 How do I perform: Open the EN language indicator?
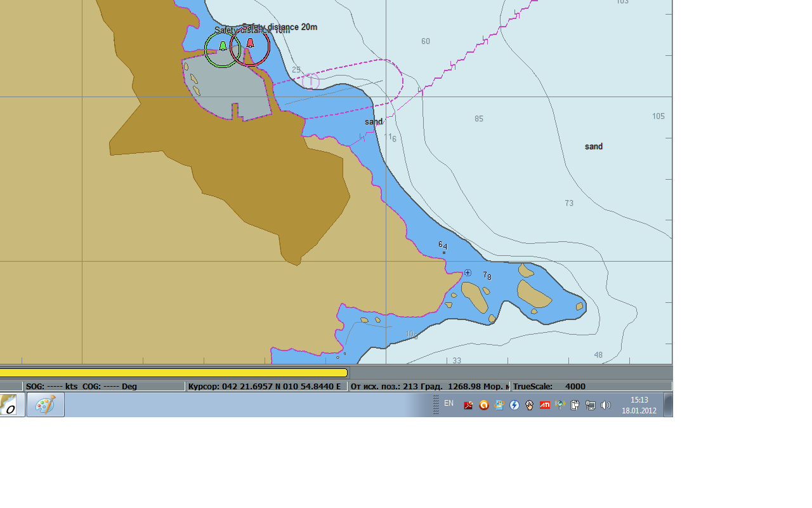pos(449,403)
